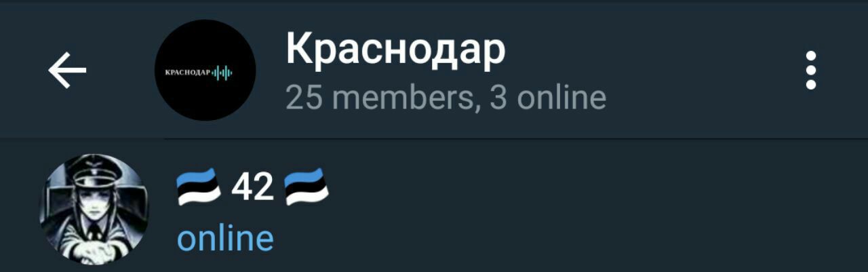Click black circle background of group logo
Viewport: 868px width, 272px height.
pyautogui.click(x=205, y=102)
